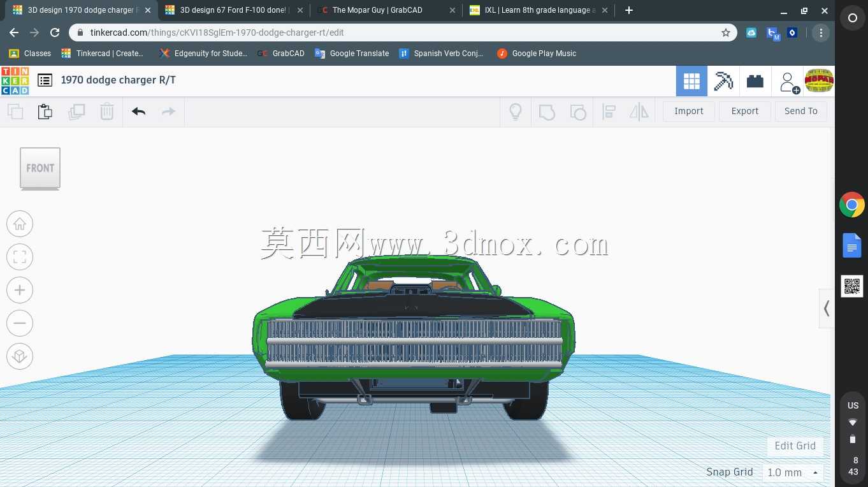Redo the last action

pos(168,112)
